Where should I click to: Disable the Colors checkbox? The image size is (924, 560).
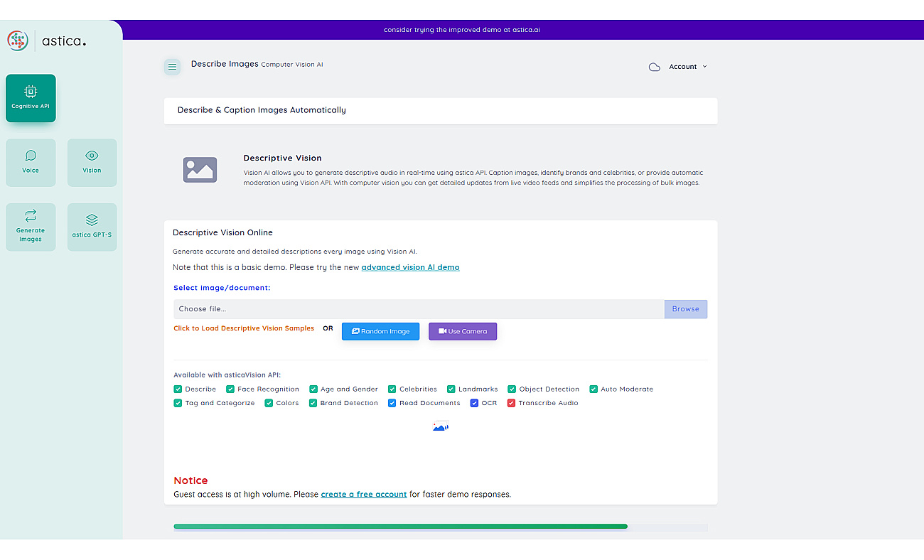coord(269,403)
